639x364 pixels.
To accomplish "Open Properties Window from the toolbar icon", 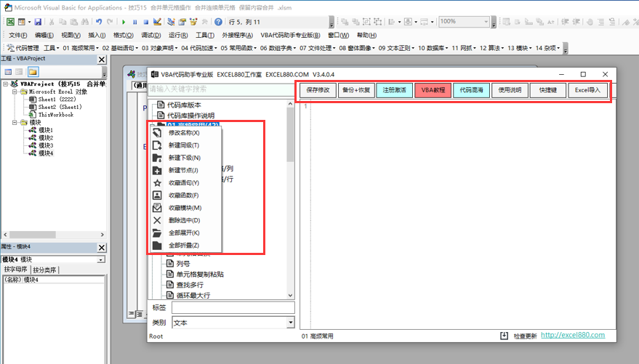I will click(x=182, y=22).
